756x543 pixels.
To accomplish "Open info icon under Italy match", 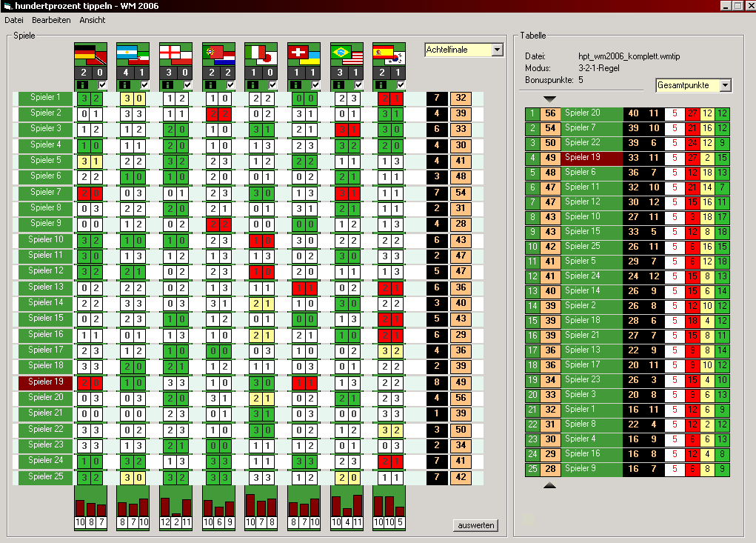I will click(252, 85).
